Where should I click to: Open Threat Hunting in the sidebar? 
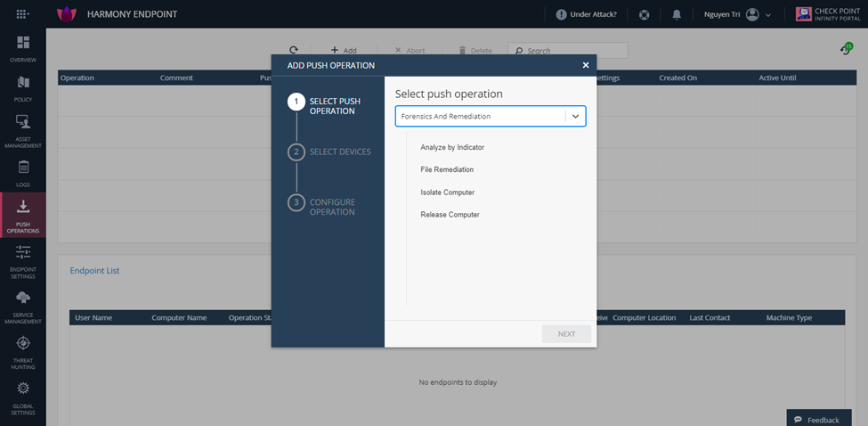22,353
